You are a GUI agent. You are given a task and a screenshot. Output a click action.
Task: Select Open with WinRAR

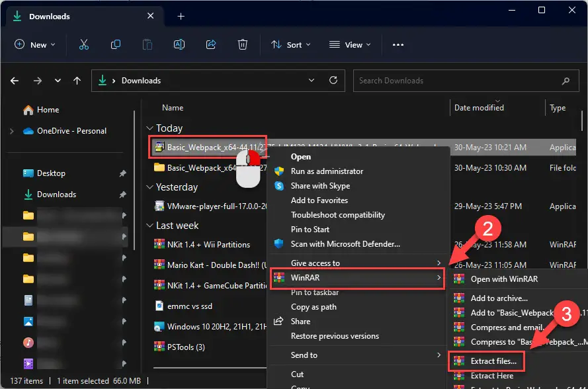(505, 279)
